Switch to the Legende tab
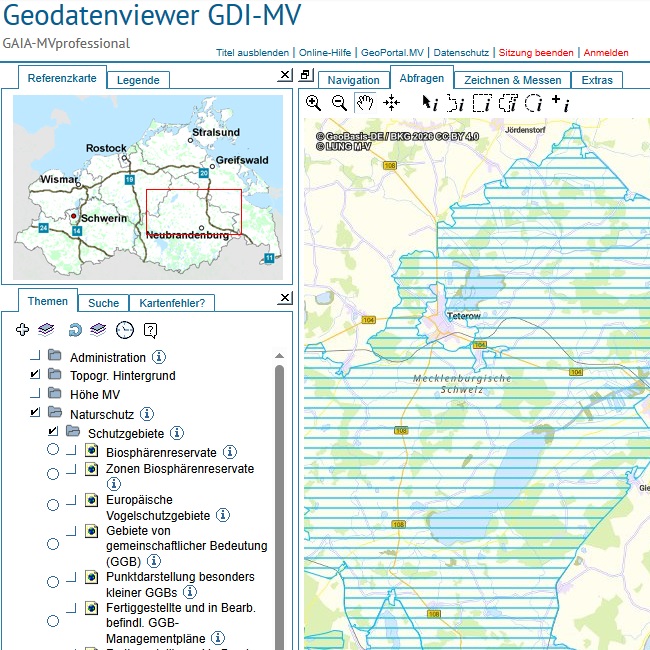 138,80
